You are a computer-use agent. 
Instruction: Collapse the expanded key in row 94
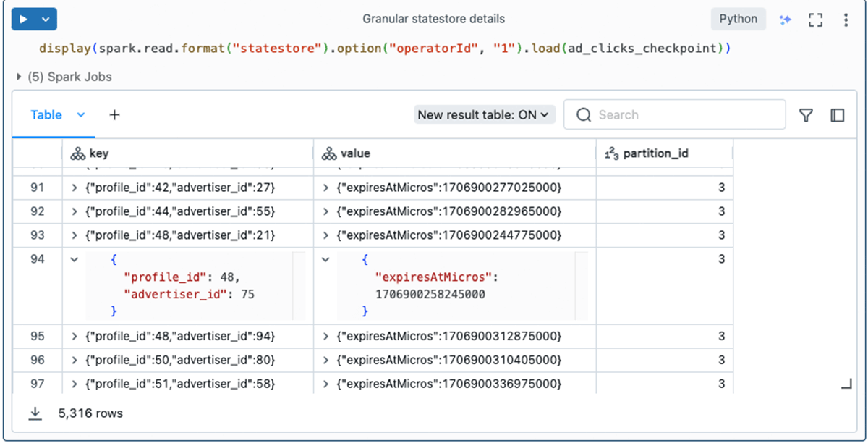click(74, 260)
